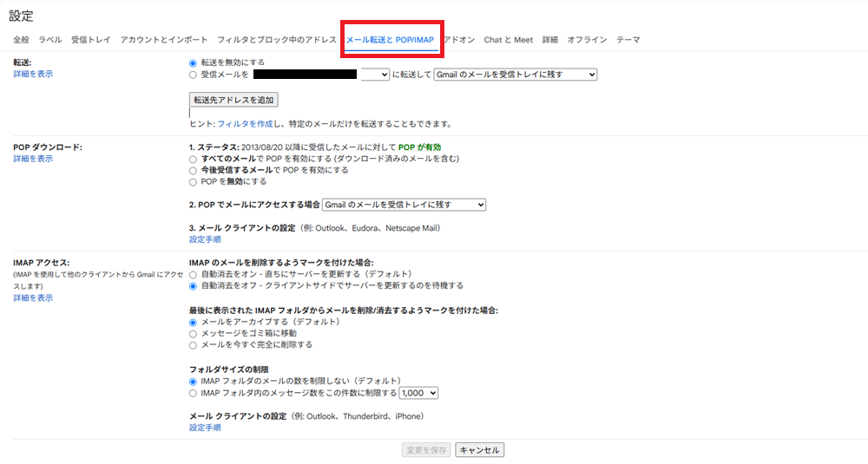Select 'メッセージをゴミ箱に移動' option
This screenshot has height=464, width=868.
193,333
